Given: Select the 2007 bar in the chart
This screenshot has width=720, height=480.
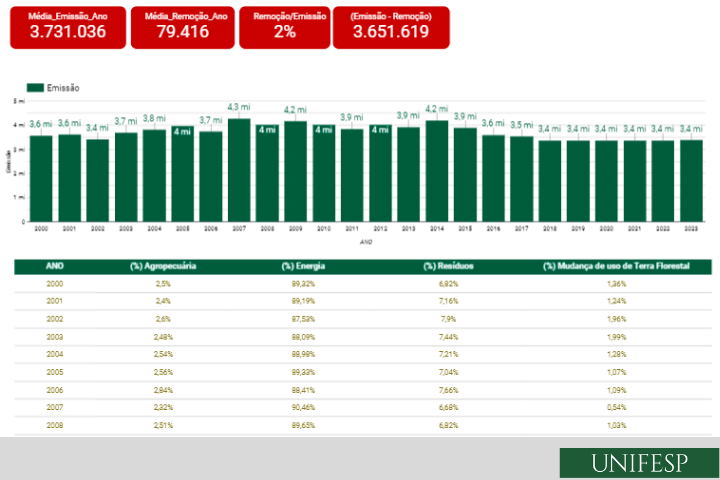Looking at the screenshot, I should pos(238,170).
